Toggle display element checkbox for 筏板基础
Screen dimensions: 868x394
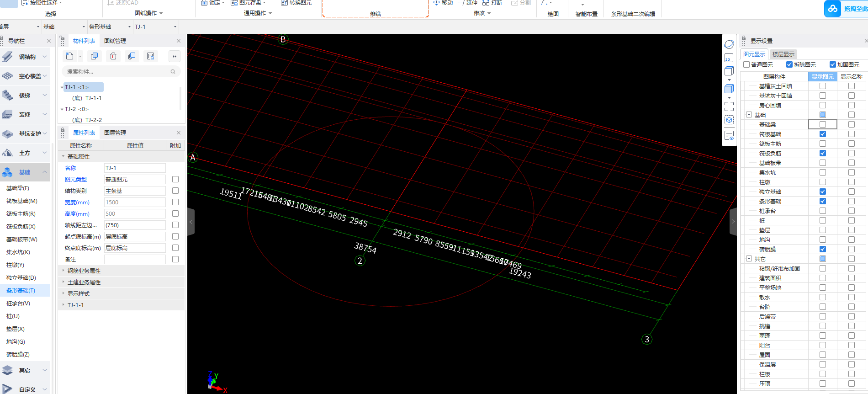[x=823, y=134]
